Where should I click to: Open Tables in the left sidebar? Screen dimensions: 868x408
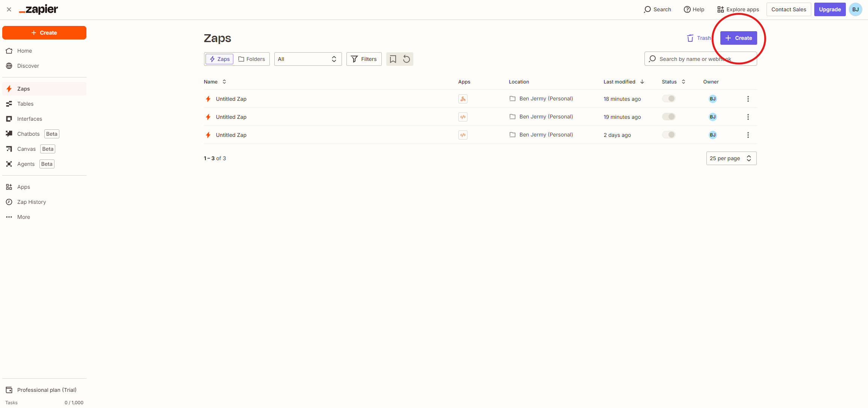(x=25, y=104)
